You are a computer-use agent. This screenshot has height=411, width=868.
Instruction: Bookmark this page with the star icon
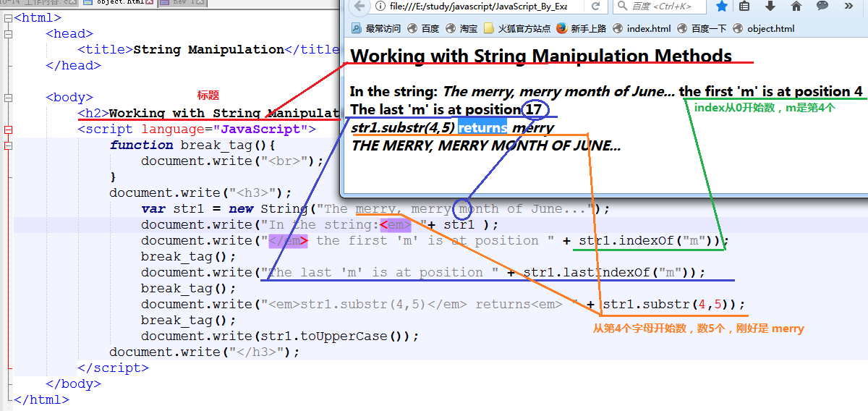(721, 7)
